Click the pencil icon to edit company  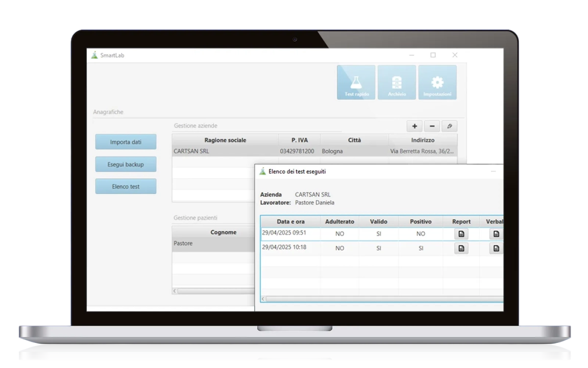tap(449, 126)
